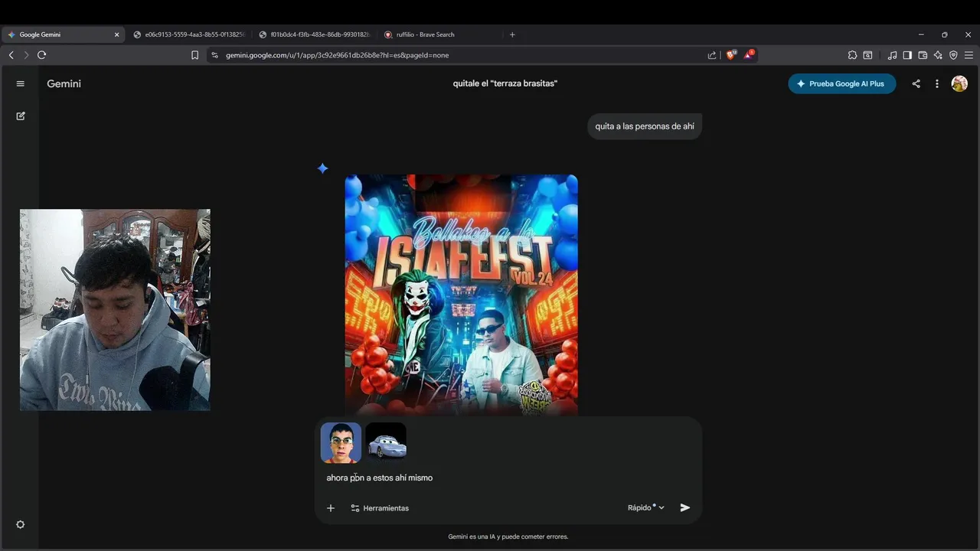Click Prueba Google AI Plus button

coord(841,83)
